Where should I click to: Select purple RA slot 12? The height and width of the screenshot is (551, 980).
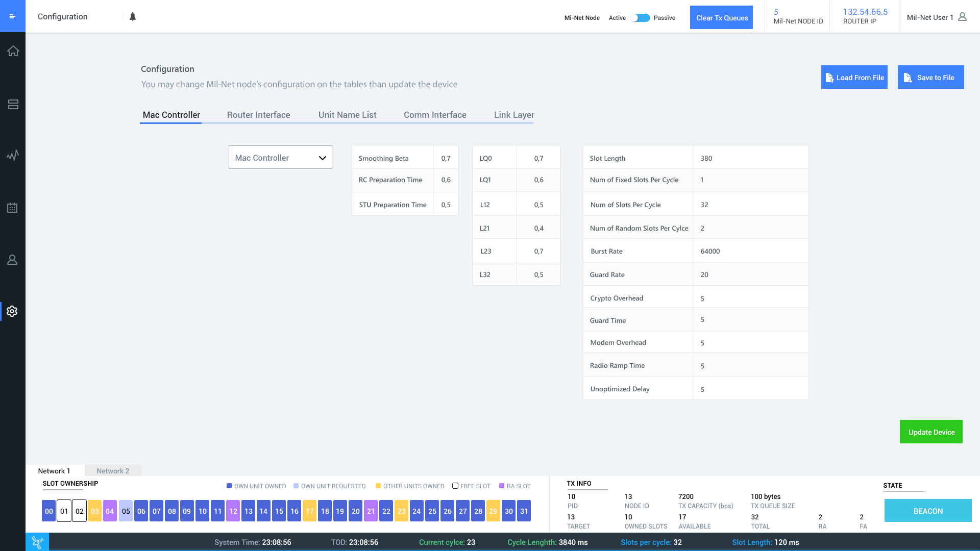(233, 511)
